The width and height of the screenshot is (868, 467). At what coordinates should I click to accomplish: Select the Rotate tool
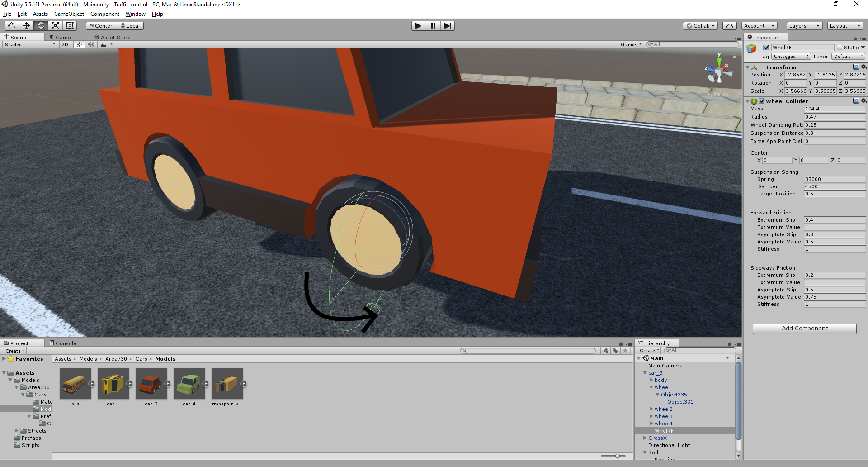coord(41,26)
